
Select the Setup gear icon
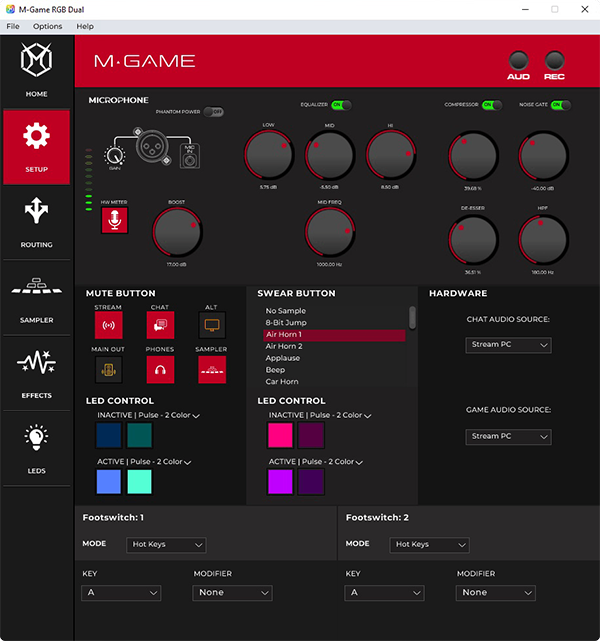[x=36, y=135]
